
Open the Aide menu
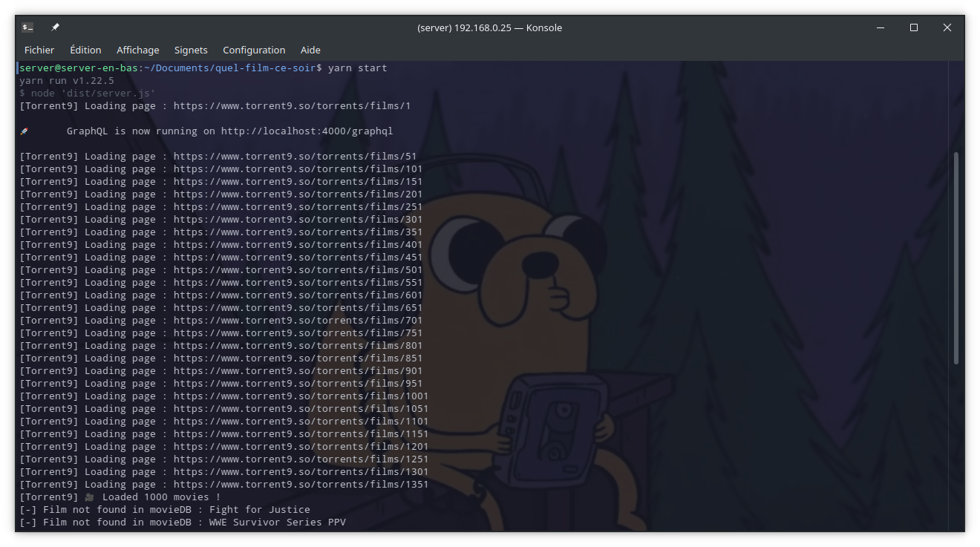pyautogui.click(x=310, y=50)
